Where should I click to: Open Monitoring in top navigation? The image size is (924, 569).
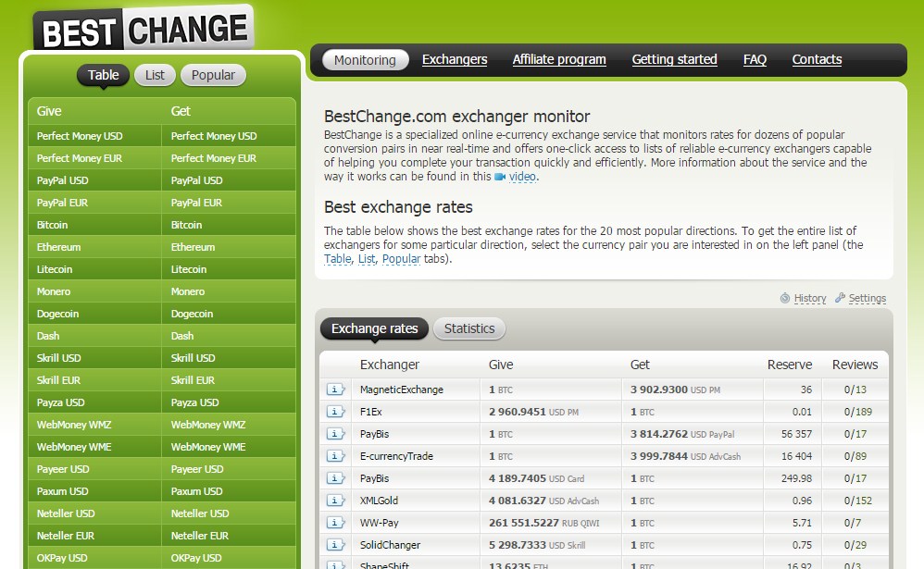click(366, 60)
